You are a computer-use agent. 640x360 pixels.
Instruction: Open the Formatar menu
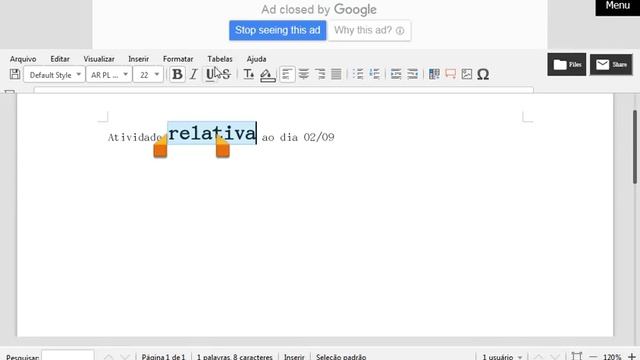click(178, 59)
